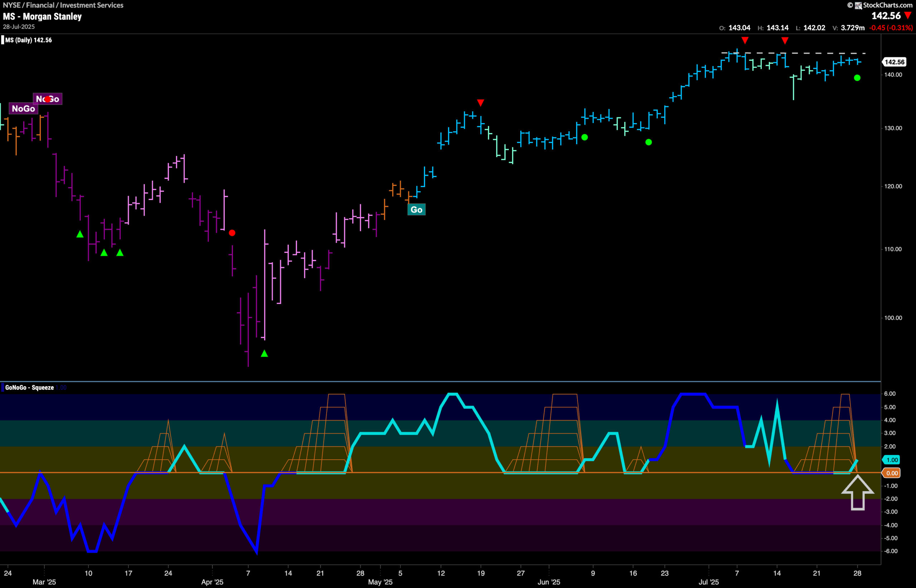Click the 3.00 oscillator axis label

[x=890, y=433]
